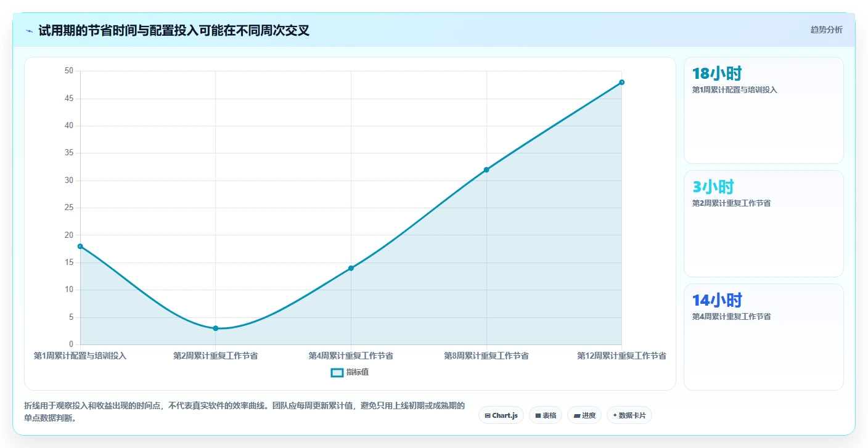Click the lightning icon beside the title

click(x=29, y=30)
